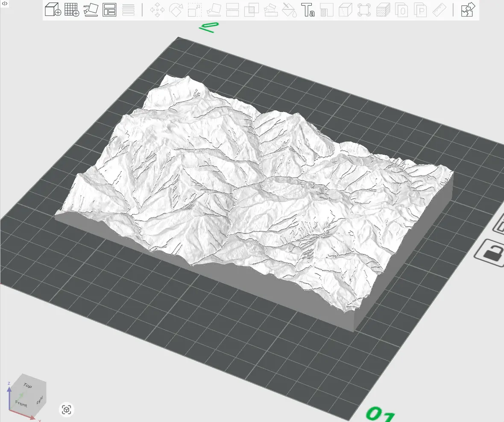This screenshot has width=504, height=422.
Task: Select the Rotate tool
Action: (176, 10)
